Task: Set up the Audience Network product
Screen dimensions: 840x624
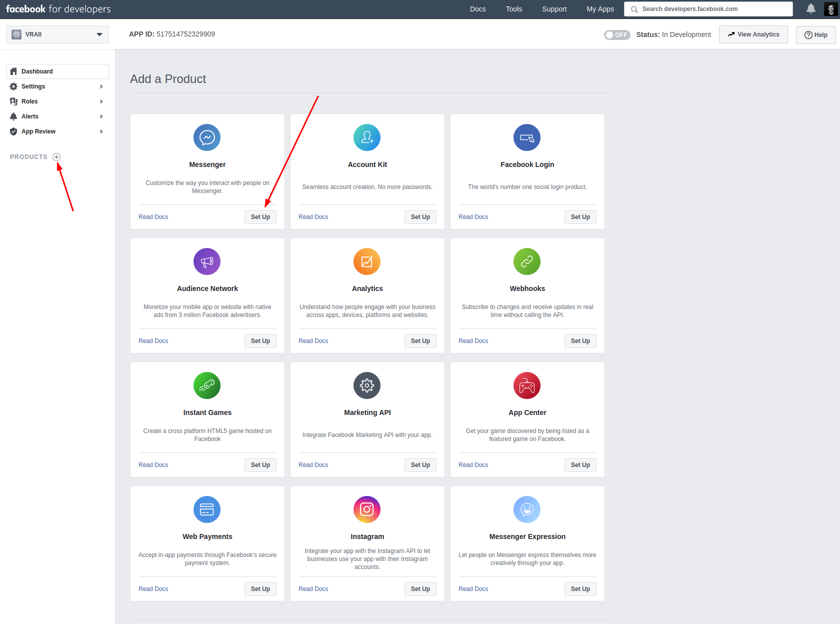Action: [260, 341]
